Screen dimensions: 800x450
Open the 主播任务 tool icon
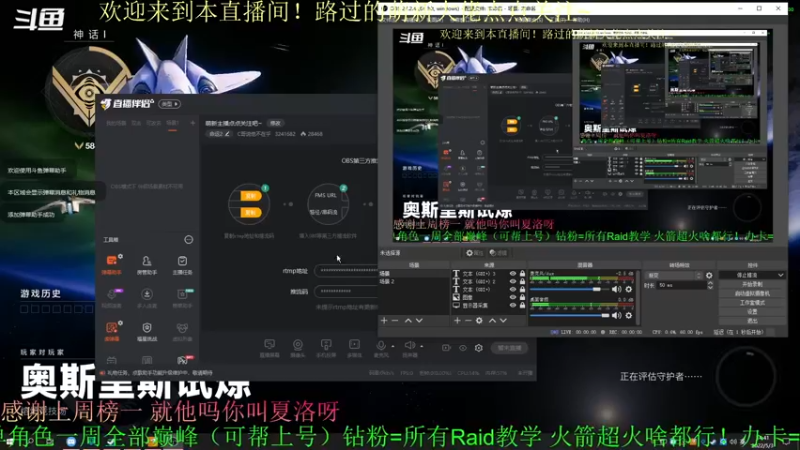pyautogui.click(x=182, y=265)
